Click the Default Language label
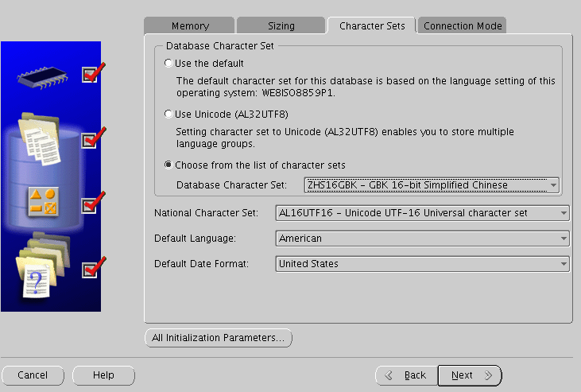Image resolution: width=581 pixels, height=392 pixels. 195,238
